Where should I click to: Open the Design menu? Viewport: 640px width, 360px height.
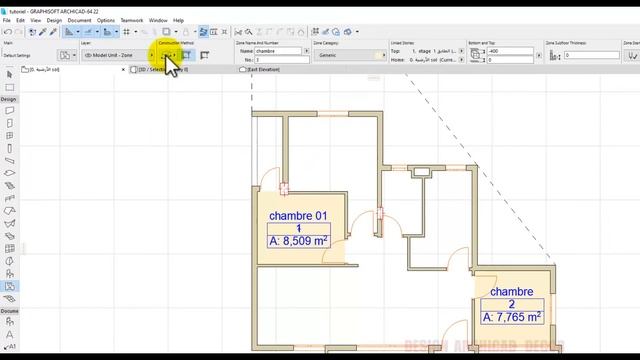coord(54,20)
